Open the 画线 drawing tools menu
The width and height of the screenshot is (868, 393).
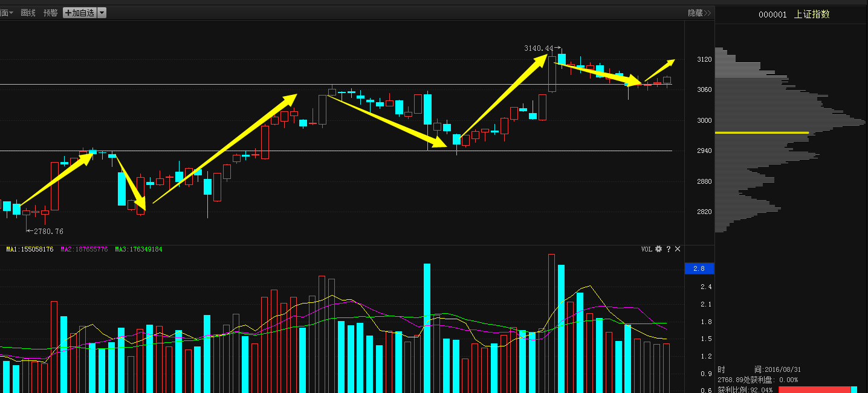click(x=28, y=13)
